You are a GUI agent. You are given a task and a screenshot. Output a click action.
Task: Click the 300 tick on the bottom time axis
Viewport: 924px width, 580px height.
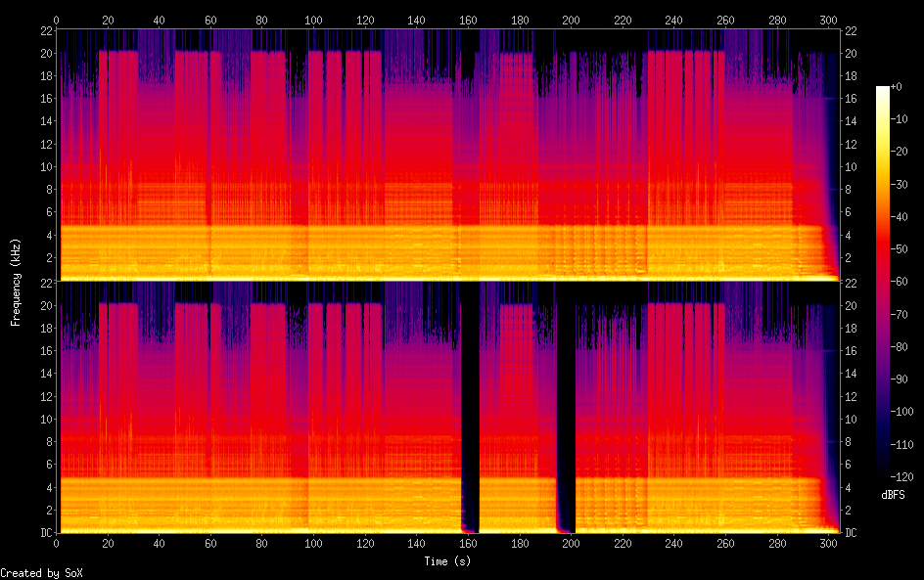pyautogui.click(x=827, y=544)
